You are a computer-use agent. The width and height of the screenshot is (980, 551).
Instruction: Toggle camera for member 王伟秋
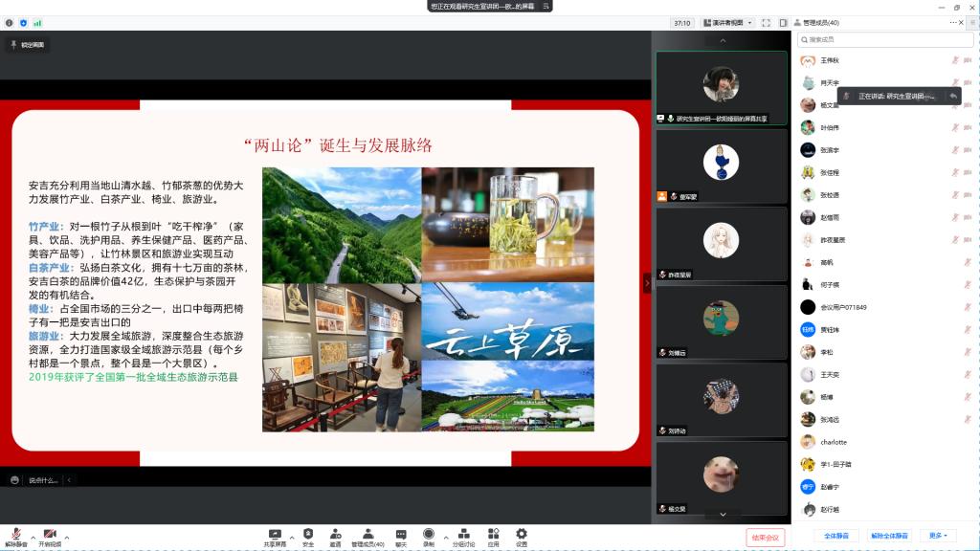pyautogui.click(x=968, y=60)
